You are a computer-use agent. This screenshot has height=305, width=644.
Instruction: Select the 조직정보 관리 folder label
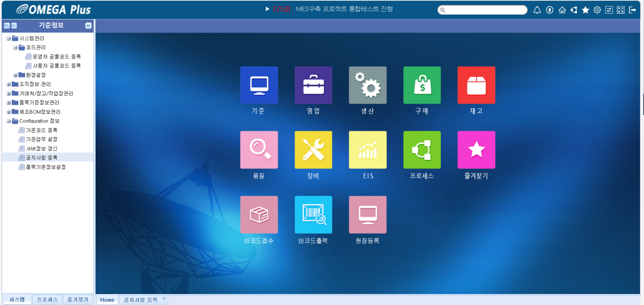tap(35, 84)
